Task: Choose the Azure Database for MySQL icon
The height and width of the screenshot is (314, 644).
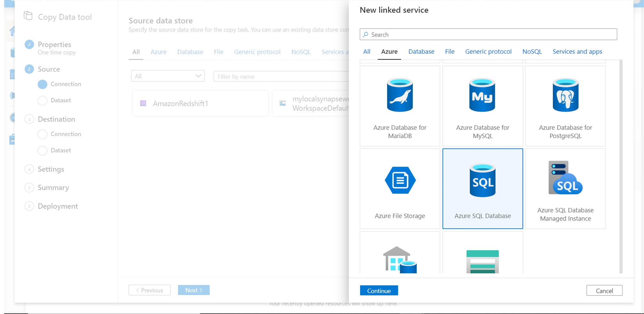Action: (x=482, y=95)
